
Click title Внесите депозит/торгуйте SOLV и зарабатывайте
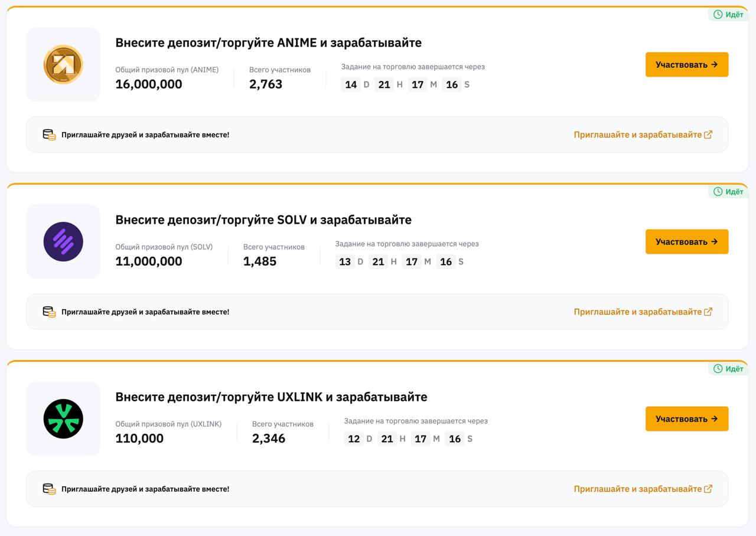(263, 220)
